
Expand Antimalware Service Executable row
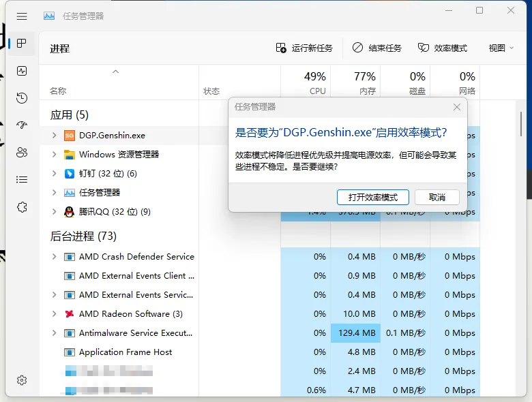click(x=54, y=333)
